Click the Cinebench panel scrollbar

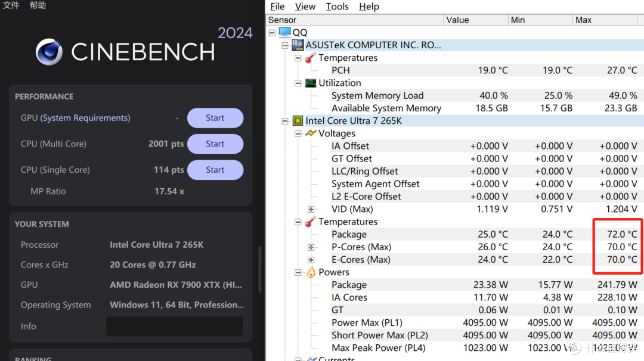(x=259, y=269)
